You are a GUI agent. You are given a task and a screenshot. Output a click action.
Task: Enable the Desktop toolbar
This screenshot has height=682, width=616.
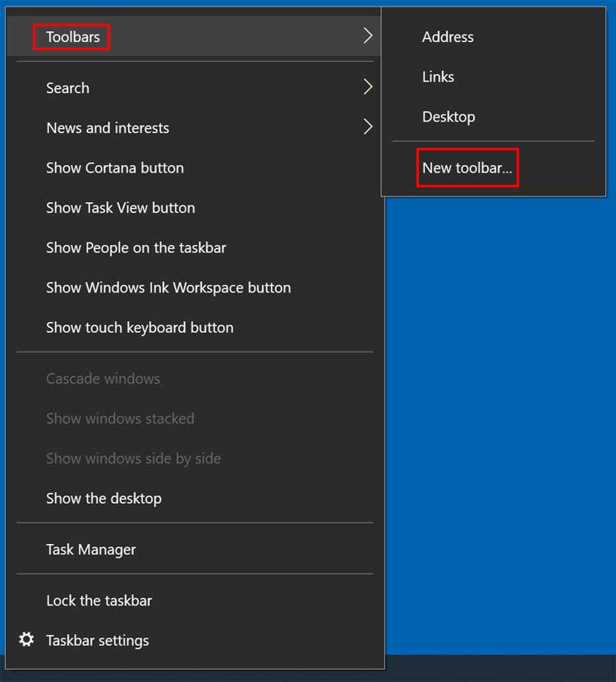(x=494, y=117)
